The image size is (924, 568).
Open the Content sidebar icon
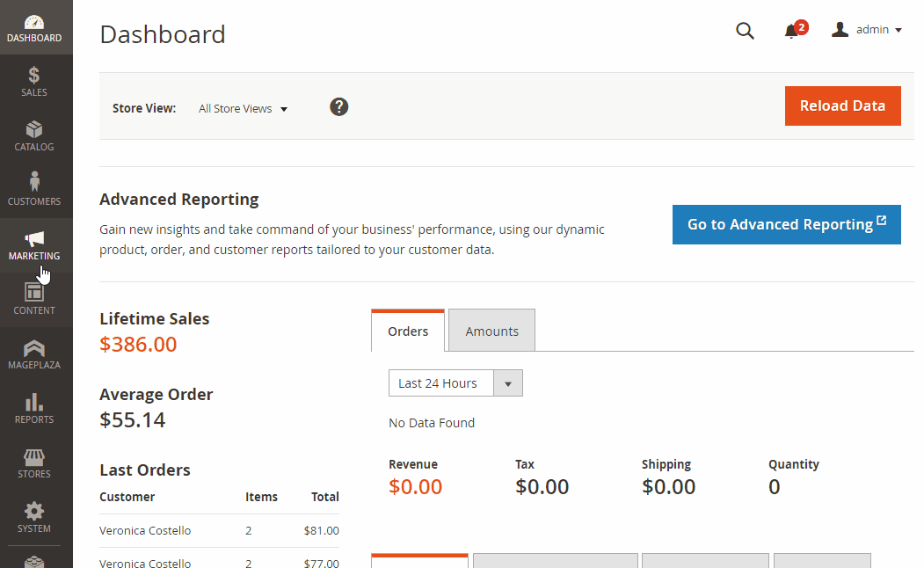click(x=34, y=293)
